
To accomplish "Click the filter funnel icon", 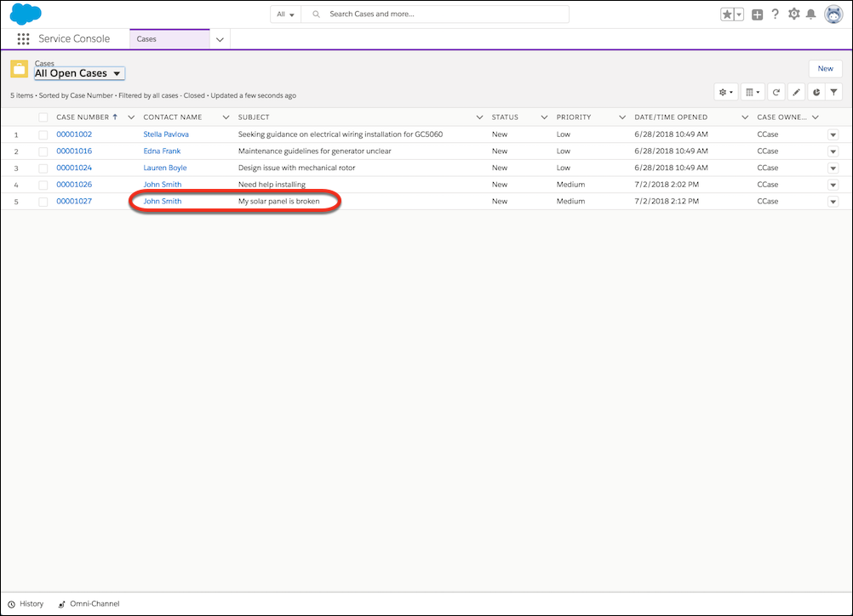I will 833,91.
